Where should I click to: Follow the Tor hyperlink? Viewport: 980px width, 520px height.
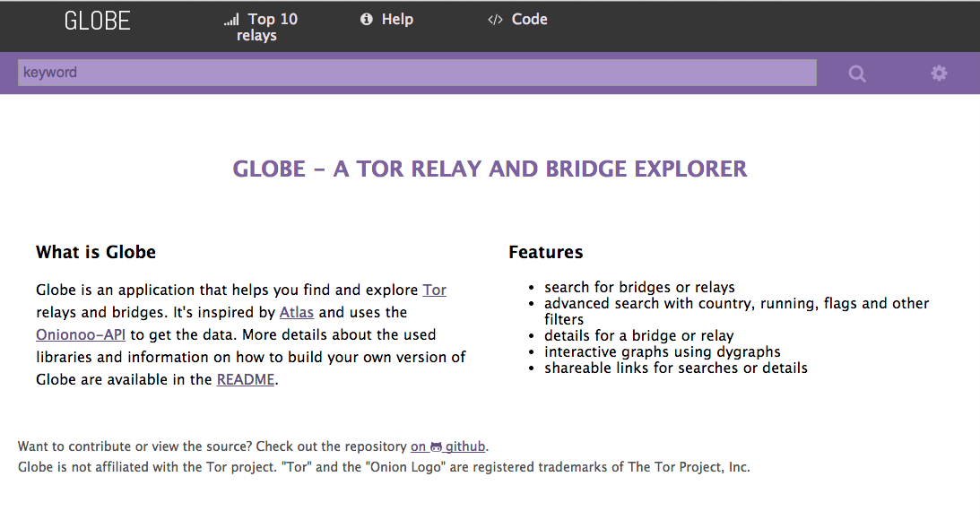pyautogui.click(x=434, y=290)
